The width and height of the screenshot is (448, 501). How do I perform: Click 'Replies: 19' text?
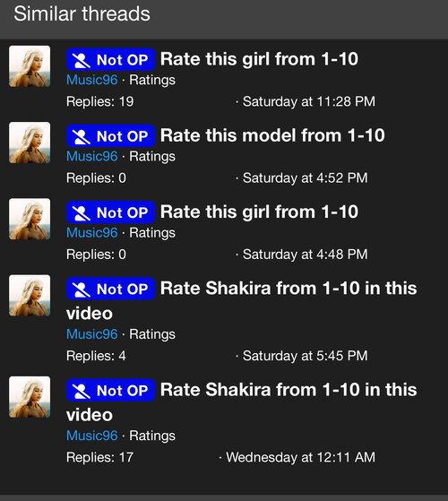(x=100, y=101)
